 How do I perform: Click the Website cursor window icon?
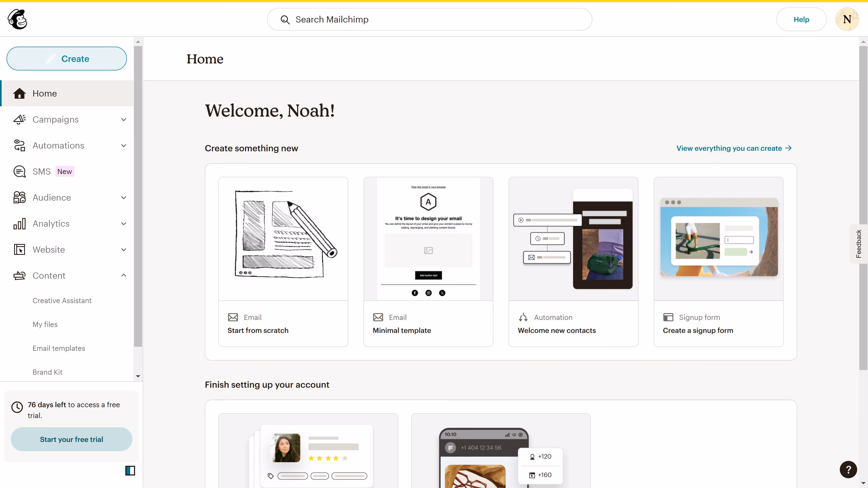[19, 249]
